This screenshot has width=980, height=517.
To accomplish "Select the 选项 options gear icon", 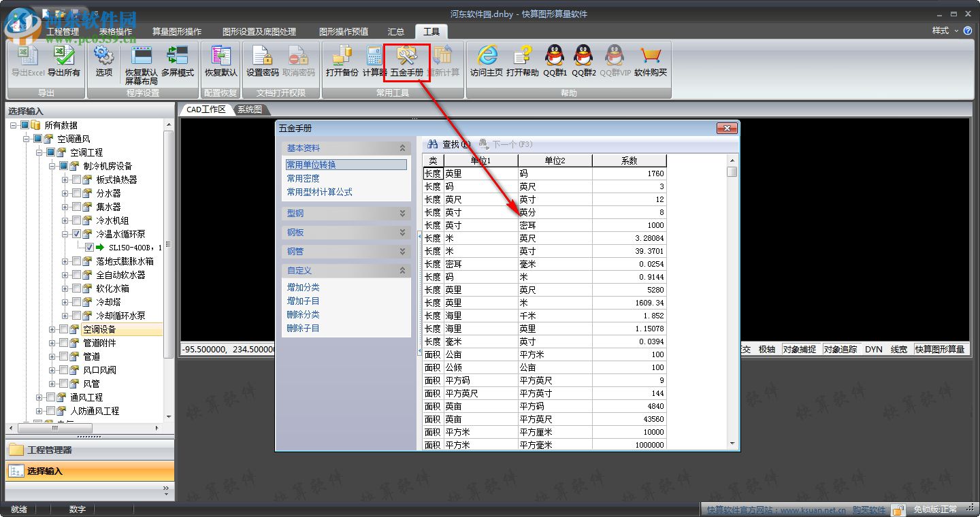I will [x=103, y=61].
